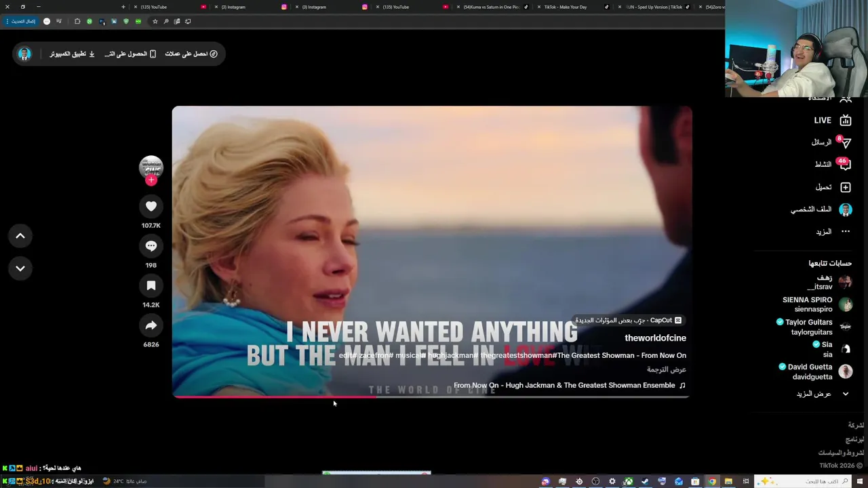The image size is (868, 488).
Task: Follow creator using the red plus badge
Action: [151, 180]
